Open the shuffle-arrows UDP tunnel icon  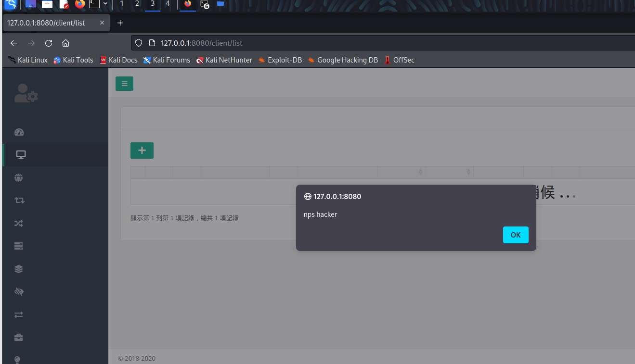[19, 224]
